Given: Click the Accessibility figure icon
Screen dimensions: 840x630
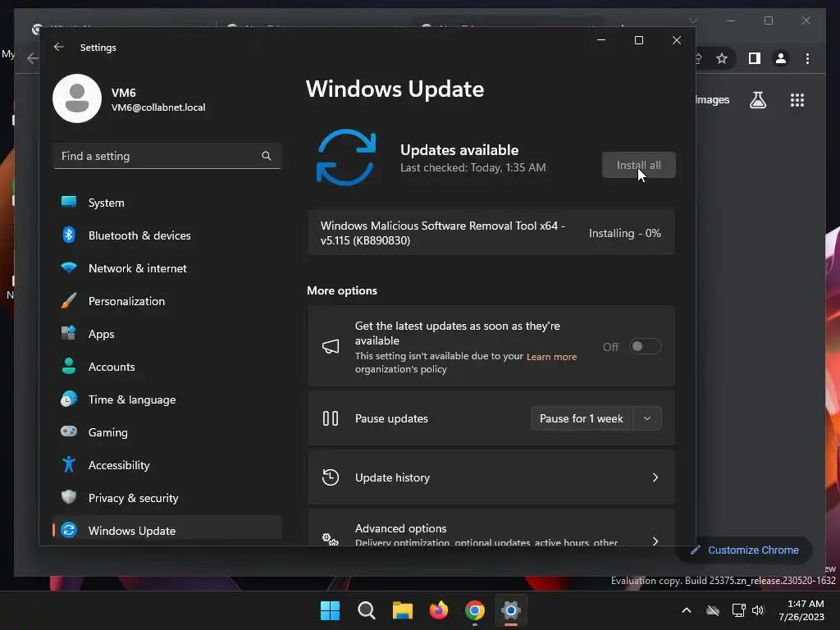Looking at the screenshot, I should pos(69,464).
